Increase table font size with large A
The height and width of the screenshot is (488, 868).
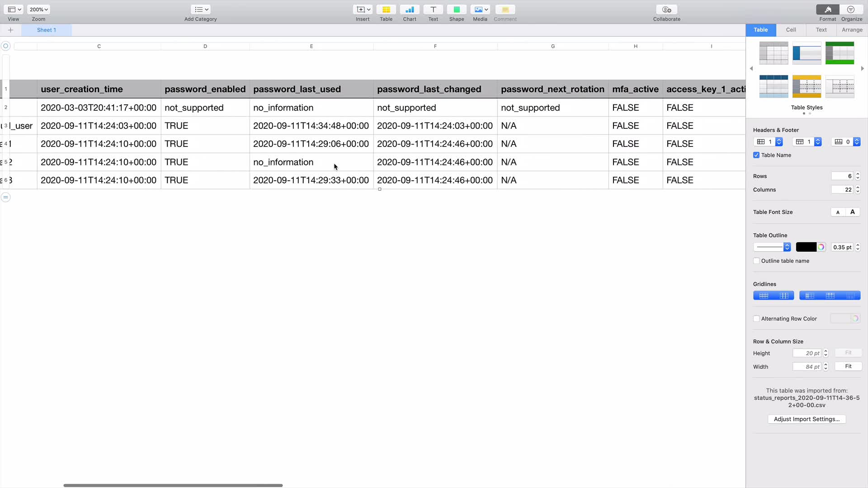(853, 212)
